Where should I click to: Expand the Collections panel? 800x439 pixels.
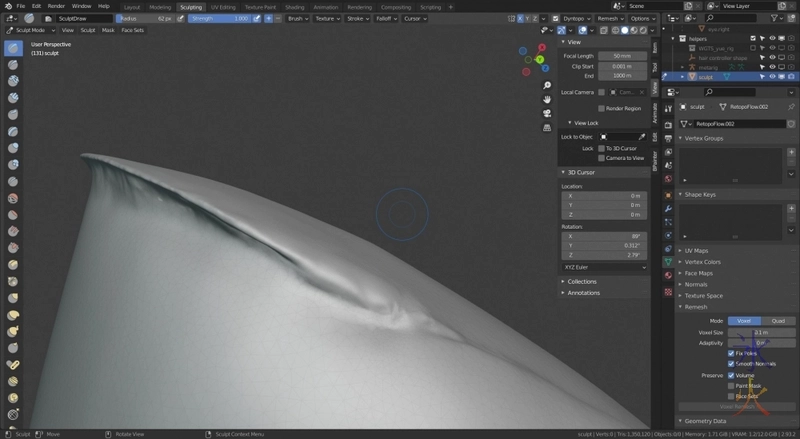click(x=581, y=281)
